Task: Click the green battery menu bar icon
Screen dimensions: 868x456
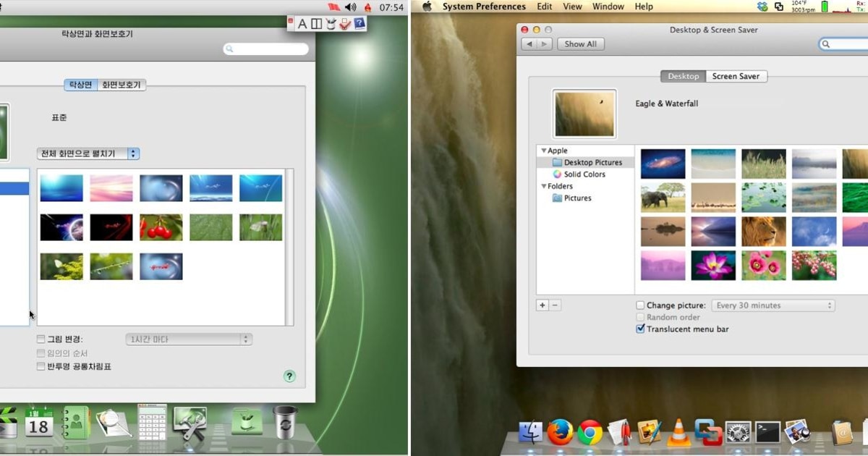Action: point(824,7)
